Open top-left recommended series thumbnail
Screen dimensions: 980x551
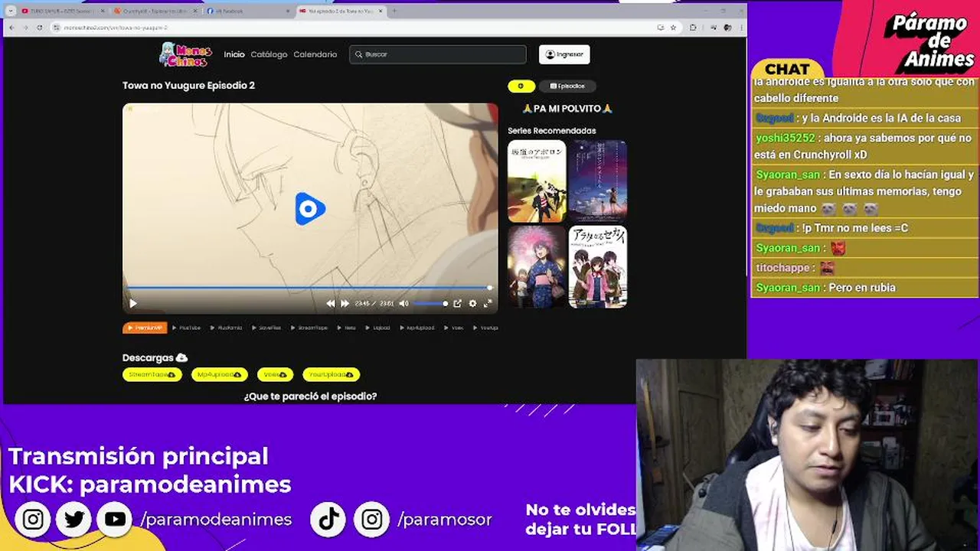tap(537, 181)
